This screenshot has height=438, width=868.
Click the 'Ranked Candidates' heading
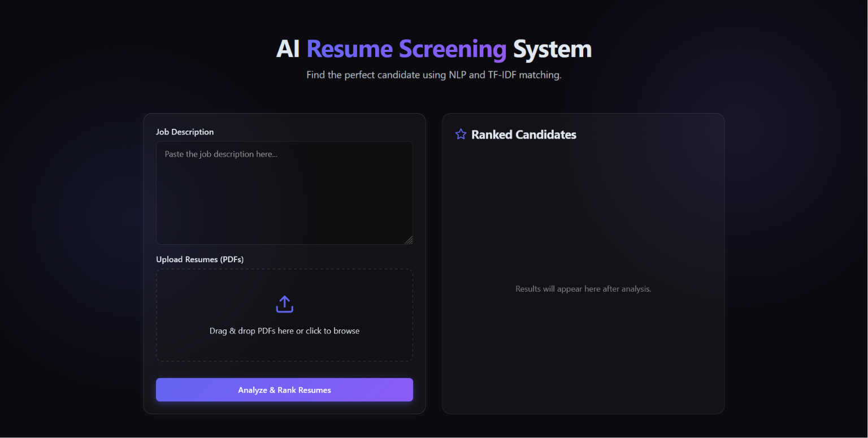tap(524, 135)
